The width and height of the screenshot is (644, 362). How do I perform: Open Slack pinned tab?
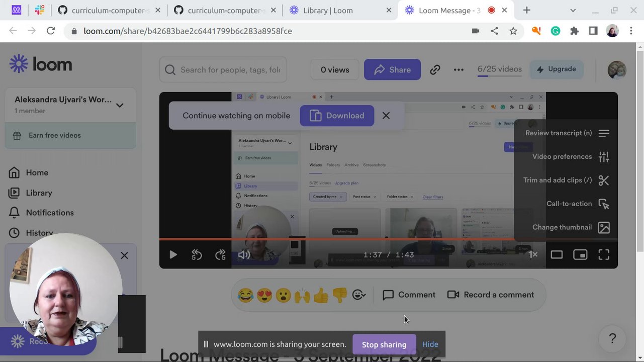tap(39, 10)
